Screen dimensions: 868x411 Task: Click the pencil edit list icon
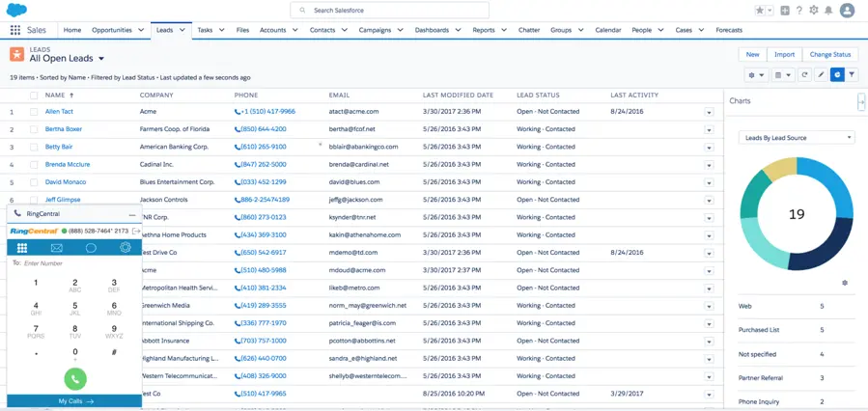[x=821, y=74]
